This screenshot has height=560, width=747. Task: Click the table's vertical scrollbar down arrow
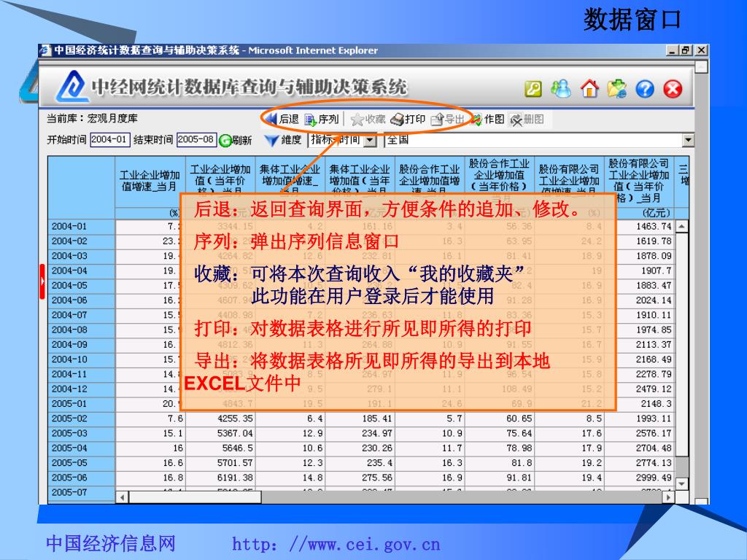pos(682,484)
